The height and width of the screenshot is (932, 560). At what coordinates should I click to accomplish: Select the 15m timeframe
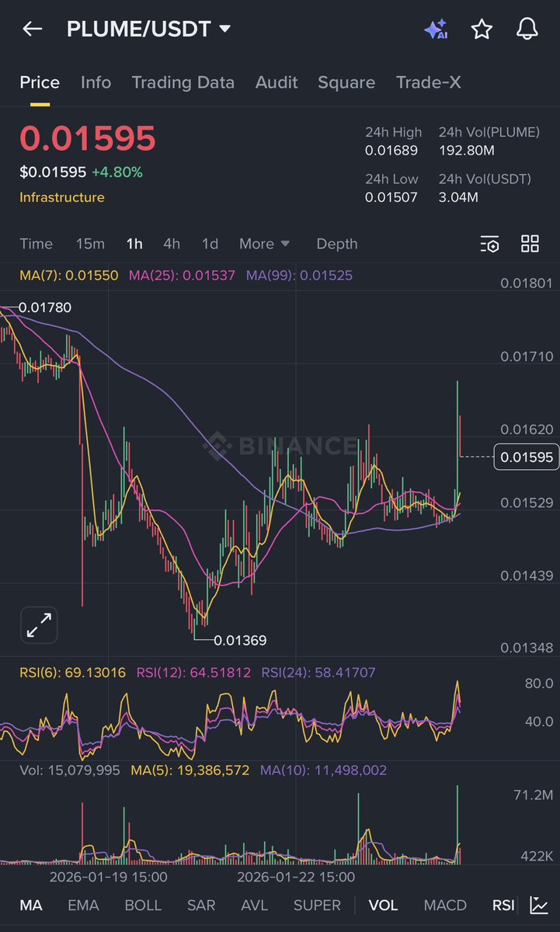click(x=90, y=244)
